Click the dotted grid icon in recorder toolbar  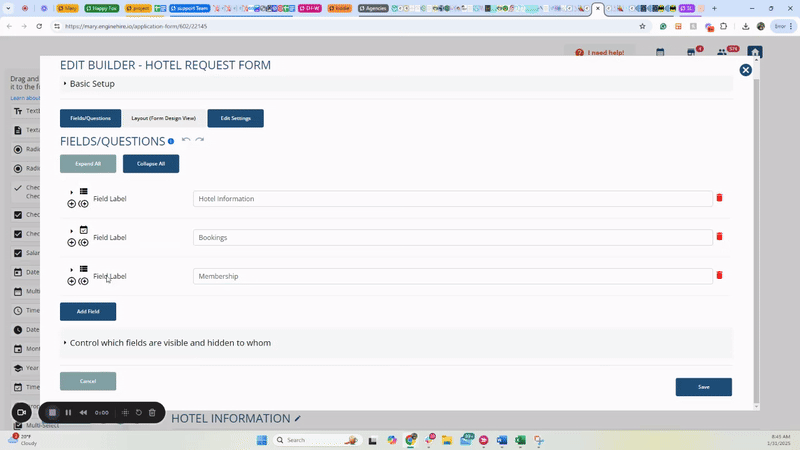point(125,413)
